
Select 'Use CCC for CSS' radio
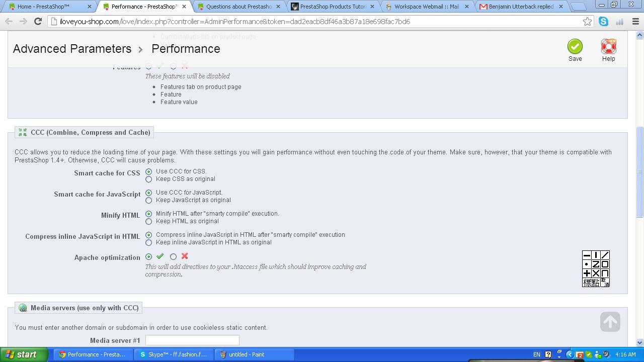point(148,171)
